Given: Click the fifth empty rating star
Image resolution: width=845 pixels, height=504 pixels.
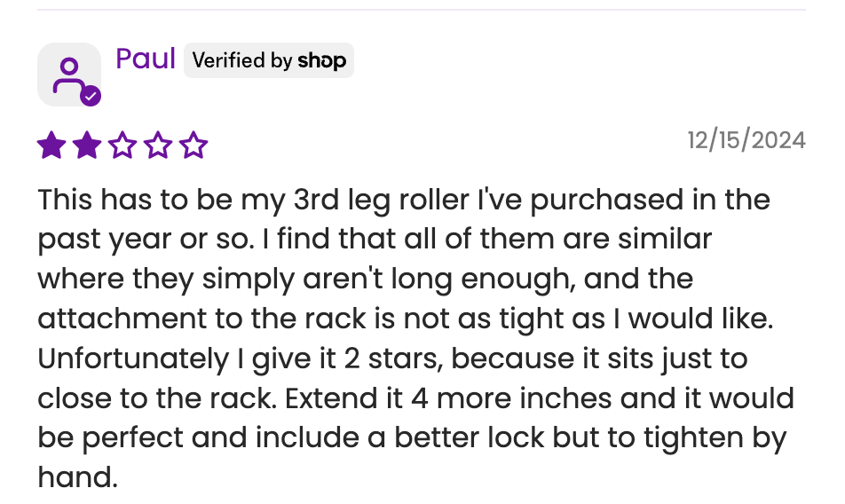Looking at the screenshot, I should click(193, 145).
